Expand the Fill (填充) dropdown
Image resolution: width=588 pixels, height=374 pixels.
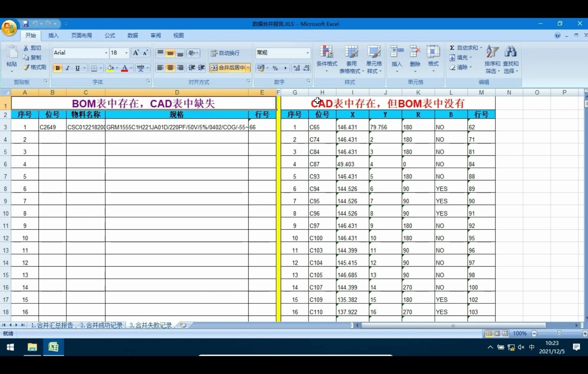click(x=471, y=57)
